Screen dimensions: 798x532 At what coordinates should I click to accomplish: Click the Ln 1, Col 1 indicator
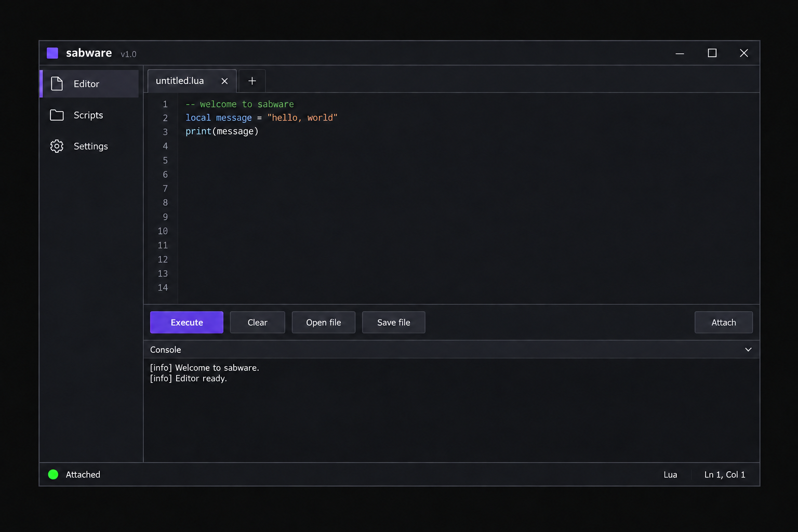click(x=725, y=474)
